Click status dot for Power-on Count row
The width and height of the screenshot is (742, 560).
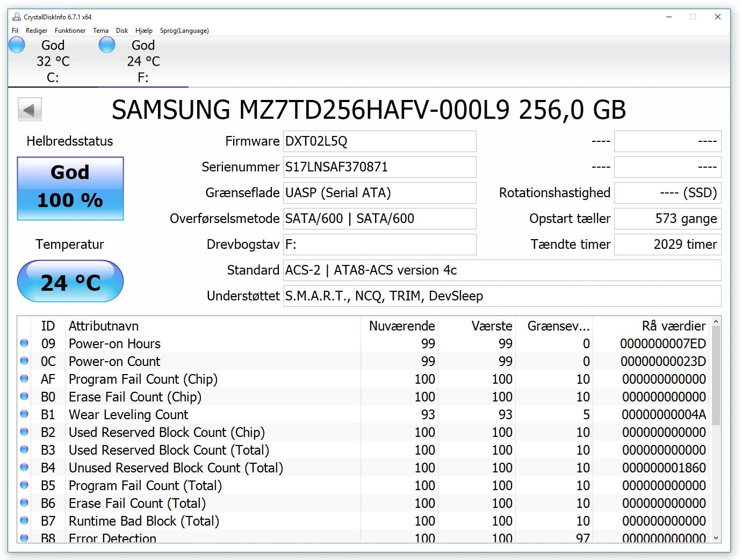[x=24, y=361]
